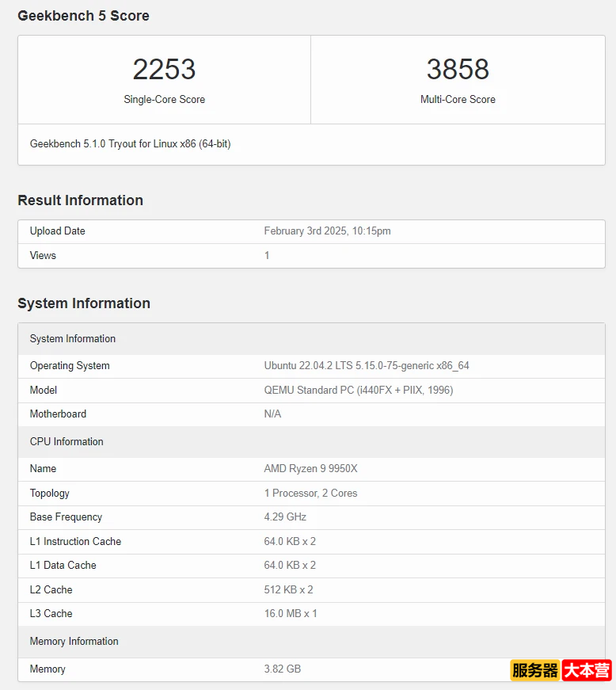This screenshot has width=616, height=690.
Task: Click the Views row label
Action: (x=43, y=255)
